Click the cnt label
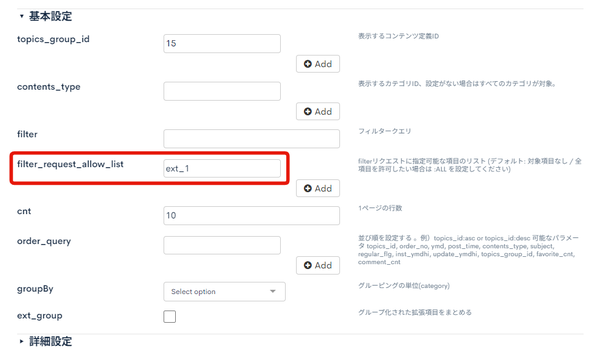 click(x=24, y=211)
